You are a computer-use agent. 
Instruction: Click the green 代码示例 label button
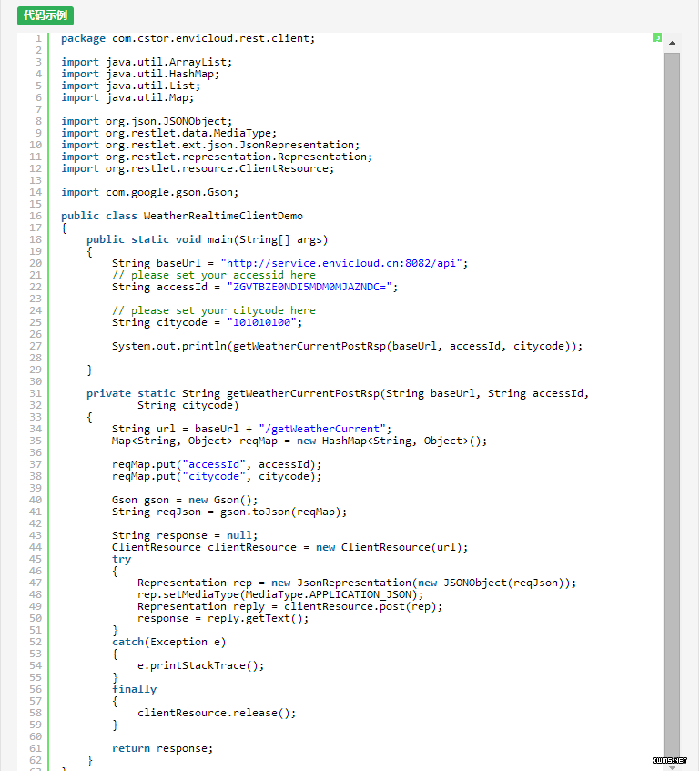point(46,15)
